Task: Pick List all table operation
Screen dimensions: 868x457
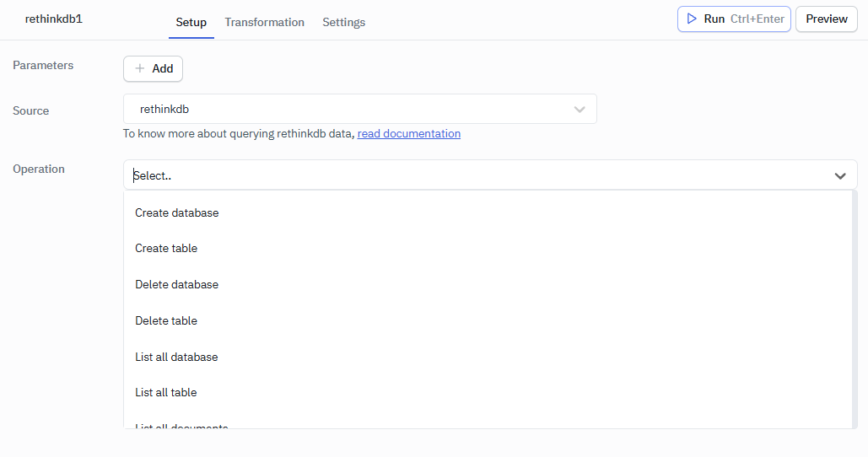Action: pos(166,392)
